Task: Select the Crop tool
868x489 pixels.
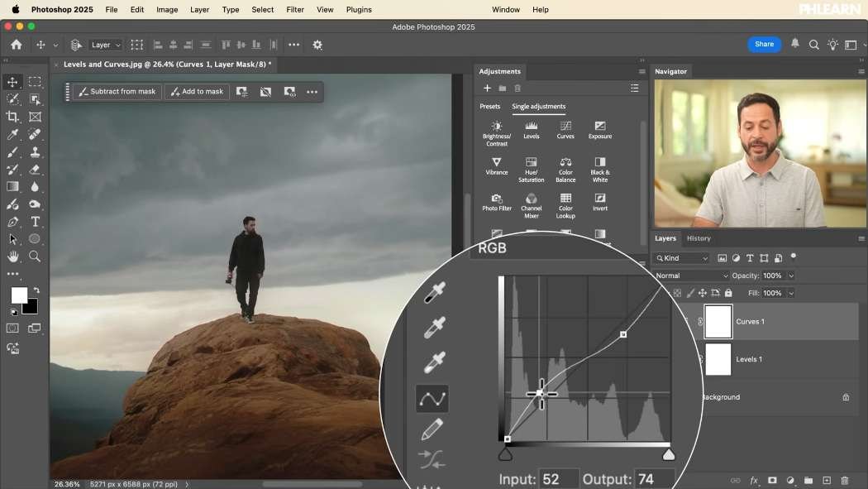Action: point(12,117)
